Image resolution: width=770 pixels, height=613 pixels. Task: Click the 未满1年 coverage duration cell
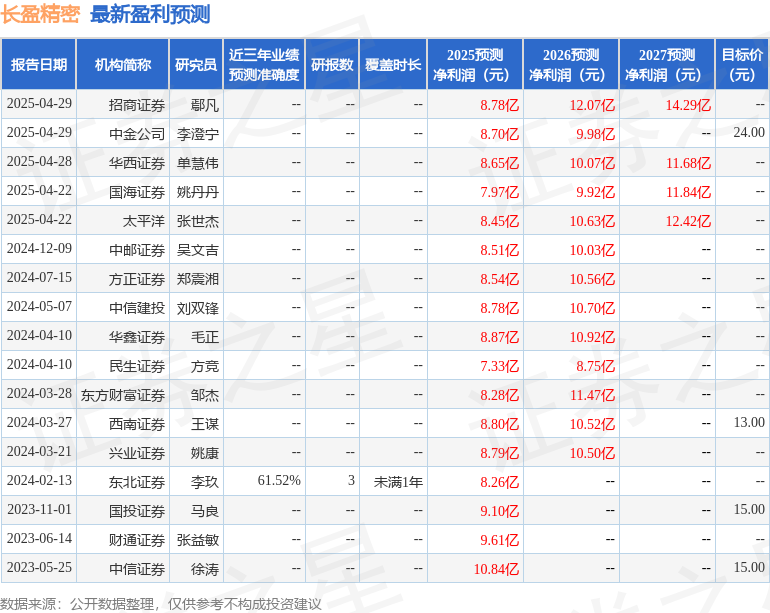point(398,482)
